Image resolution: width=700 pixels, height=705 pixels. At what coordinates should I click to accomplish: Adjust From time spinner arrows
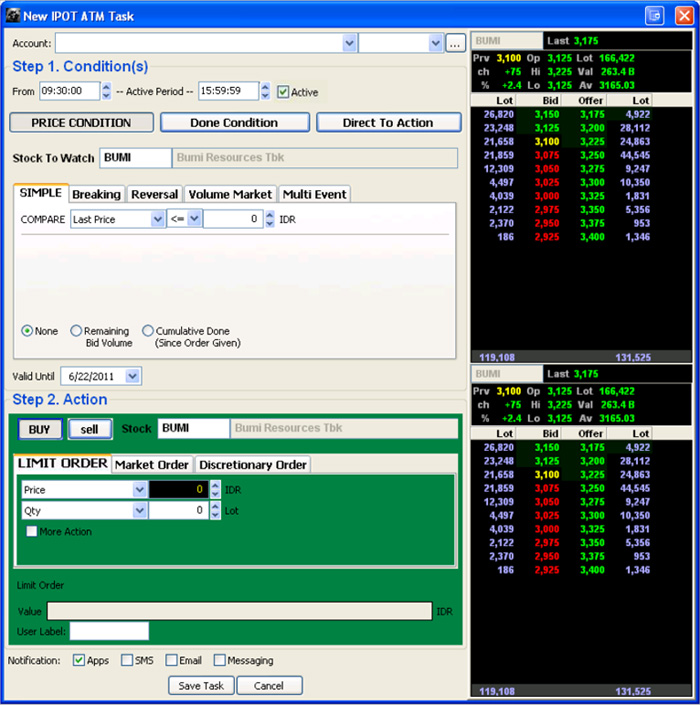click(x=106, y=91)
